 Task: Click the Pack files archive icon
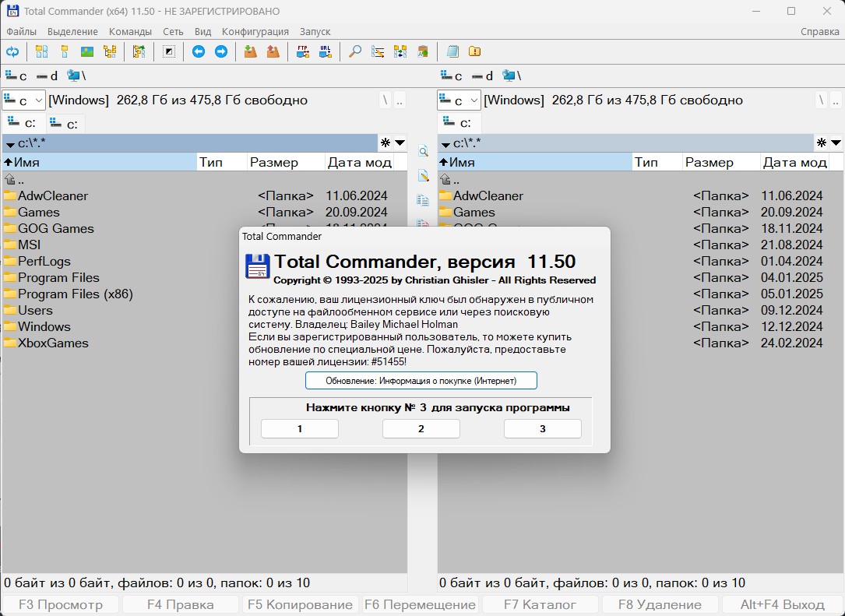pyautogui.click(x=250, y=51)
